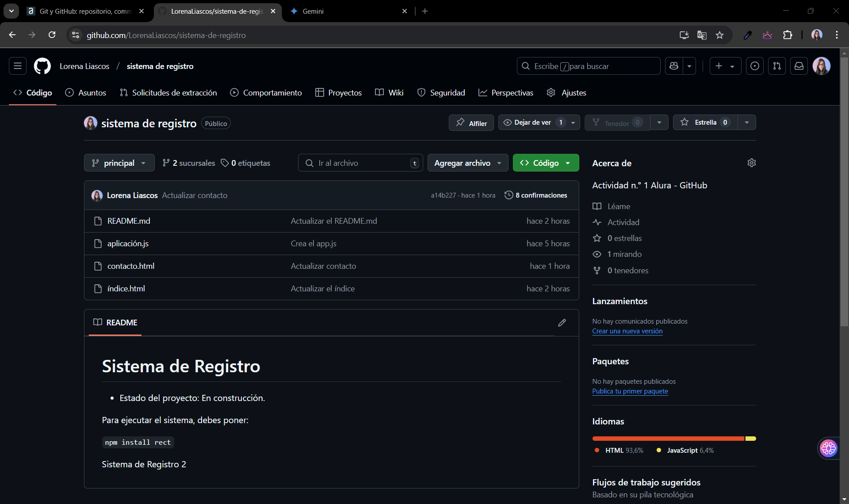Open the Ajustes repository settings tab

point(566,92)
